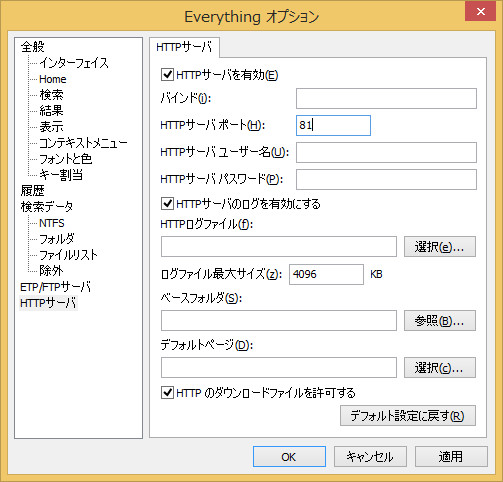This screenshot has width=503, height=482.
Task: Click the 参照(B)... browse button
Action: pos(440,321)
